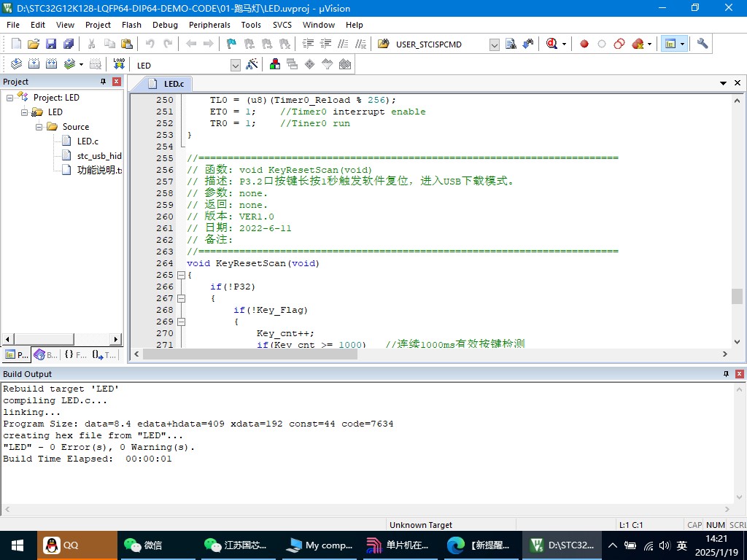Click the Disable All Breakpoints icon

(619, 44)
